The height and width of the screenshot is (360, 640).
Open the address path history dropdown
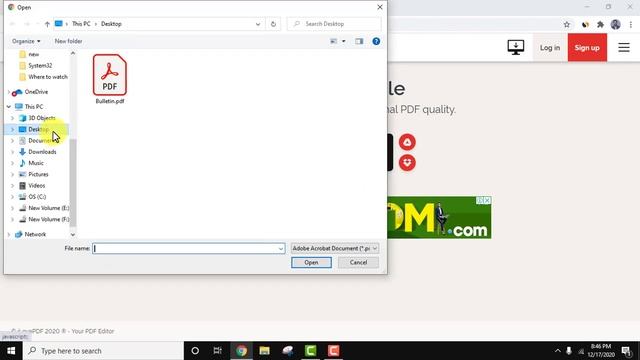[x=258, y=24]
